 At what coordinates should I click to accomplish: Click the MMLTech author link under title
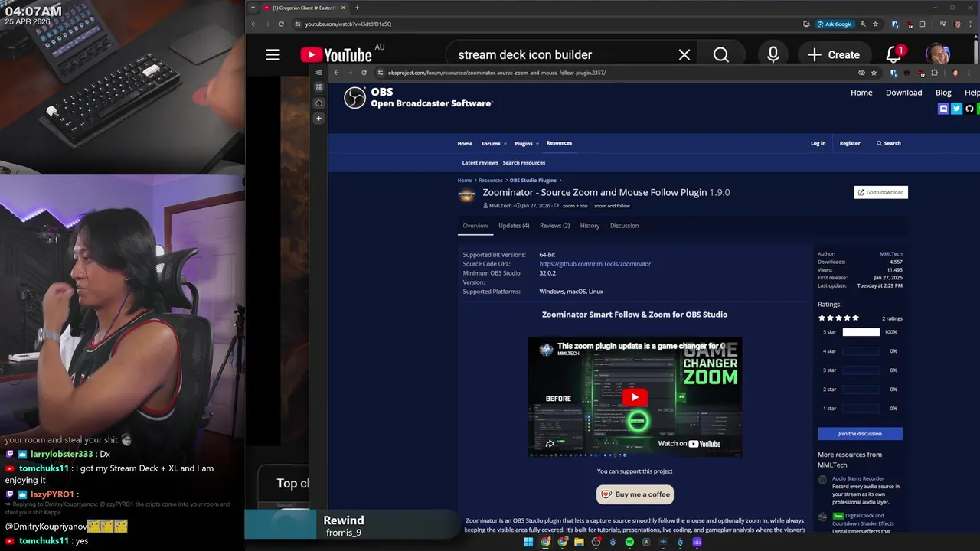(x=500, y=206)
